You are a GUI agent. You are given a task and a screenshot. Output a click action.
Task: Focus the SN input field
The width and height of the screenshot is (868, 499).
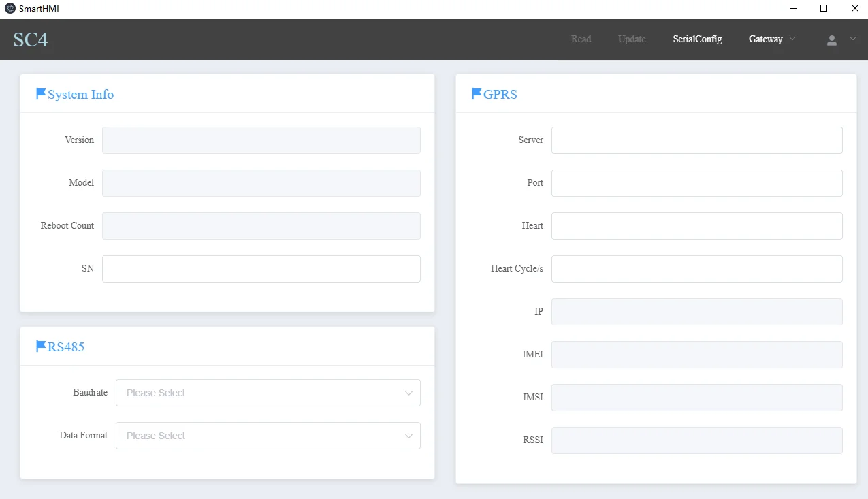tap(261, 269)
